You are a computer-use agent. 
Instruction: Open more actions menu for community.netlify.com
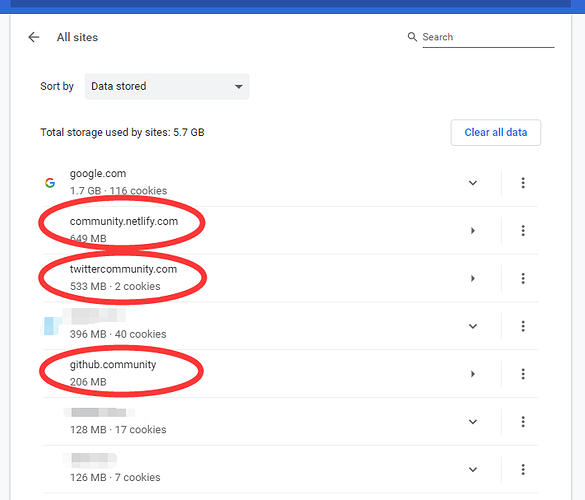click(x=523, y=231)
